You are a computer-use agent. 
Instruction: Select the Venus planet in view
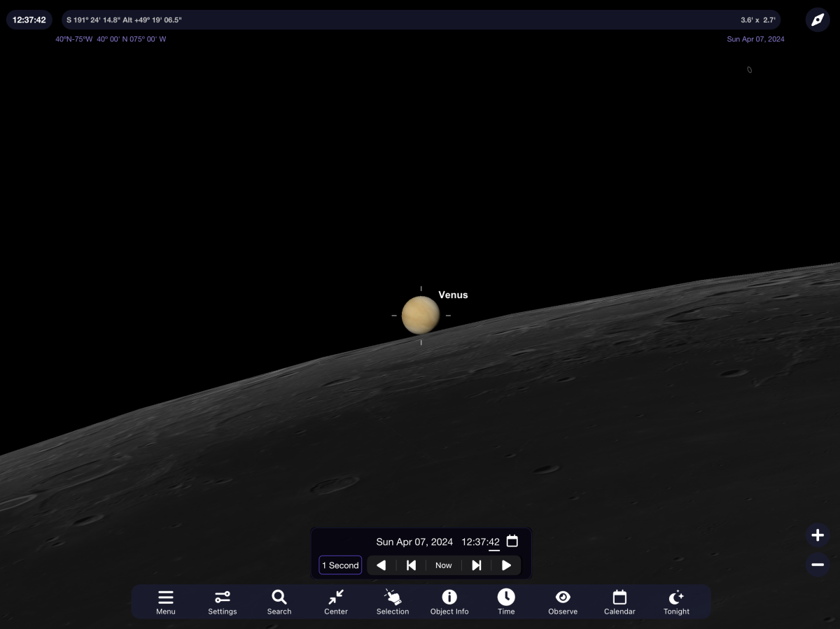[421, 315]
